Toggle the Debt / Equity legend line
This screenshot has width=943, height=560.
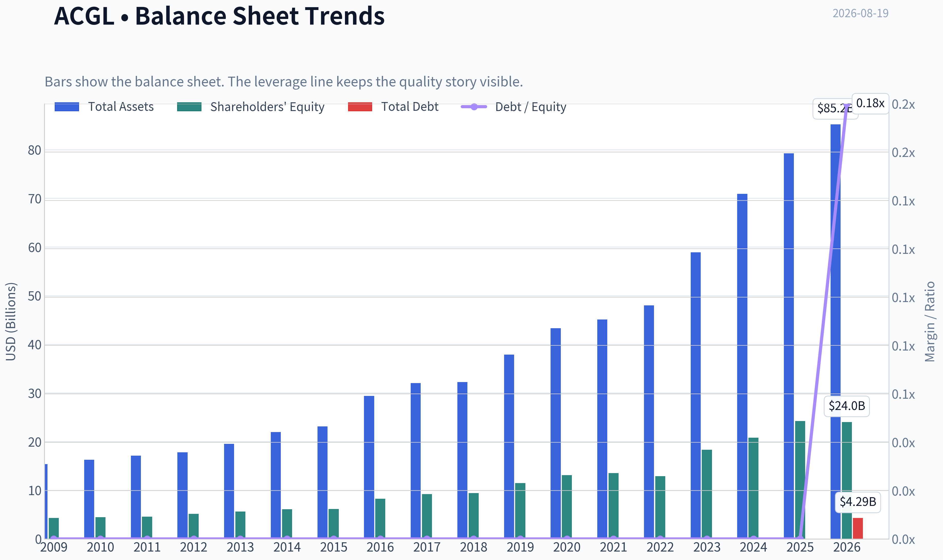(x=514, y=107)
